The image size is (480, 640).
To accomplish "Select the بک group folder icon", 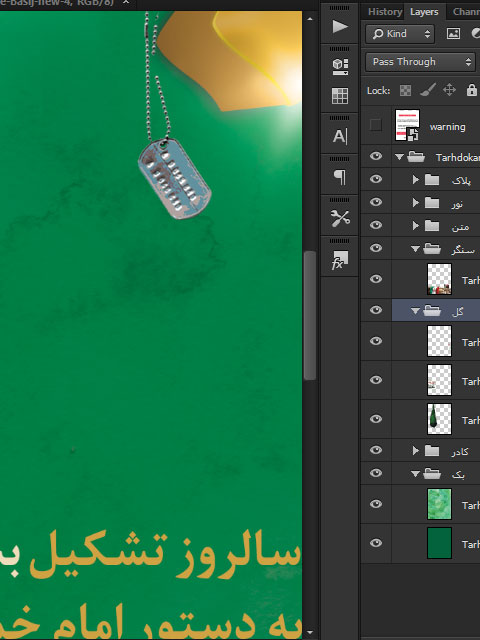I will pyautogui.click(x=432, y=473).
